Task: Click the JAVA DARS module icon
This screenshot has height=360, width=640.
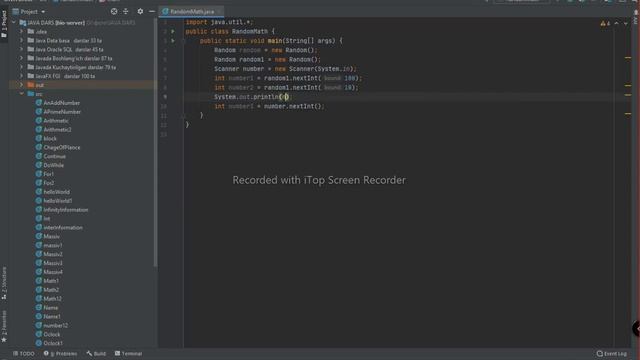Action: 23,23
